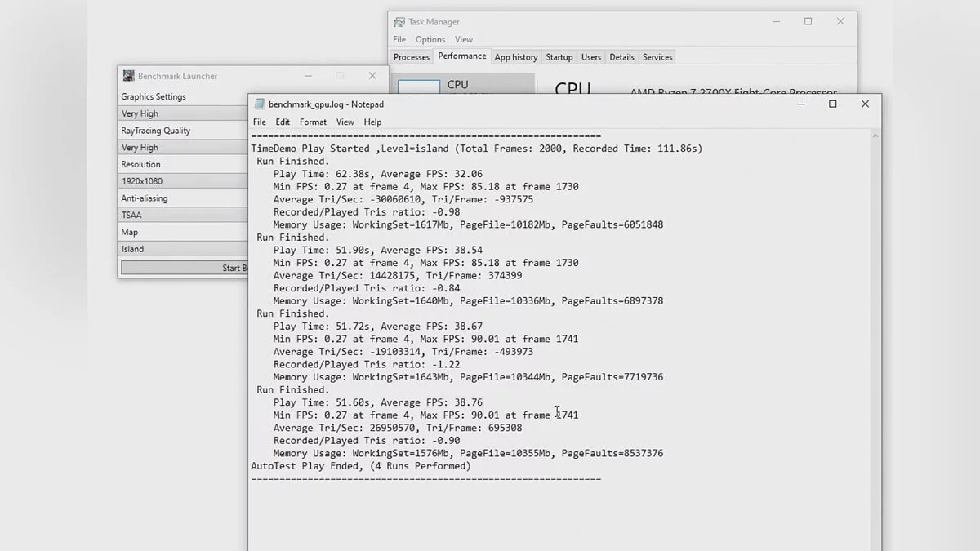Click the Task Manager title bar icon
The width and height of the screenshot is (980, 551).
[399, 22]
